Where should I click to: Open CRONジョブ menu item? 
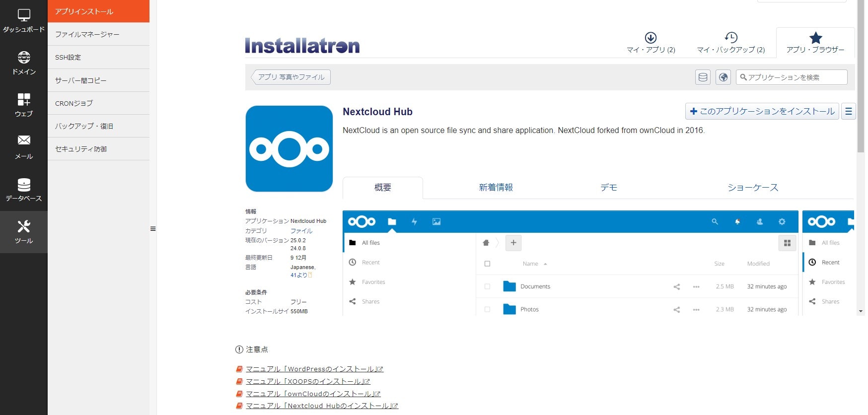coord(98,103)
